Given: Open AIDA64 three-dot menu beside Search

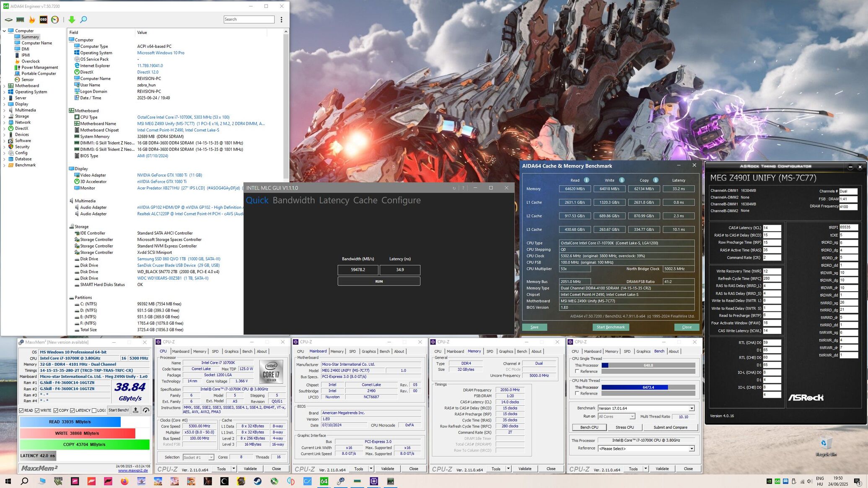Looking at the screenshot, I should click(281, 20).
